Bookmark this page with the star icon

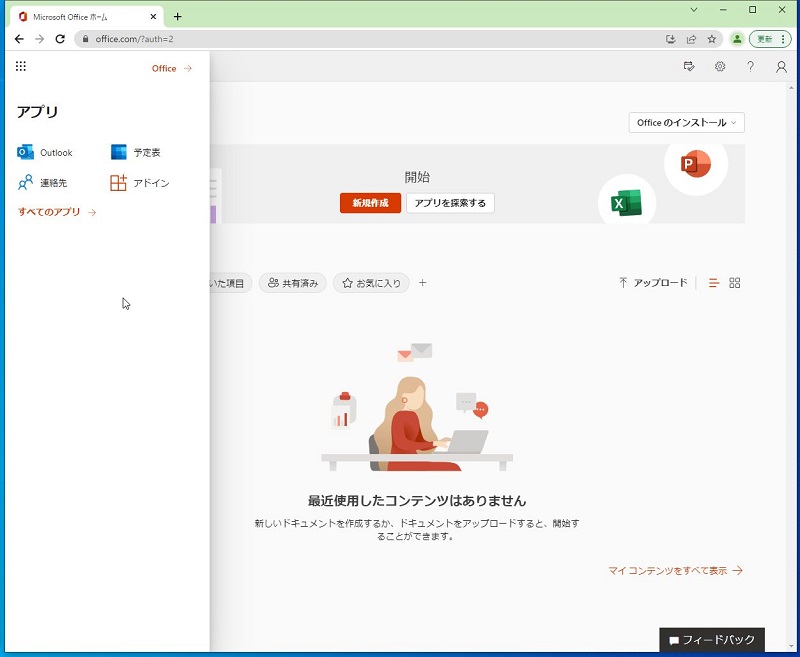coord(712,39)
